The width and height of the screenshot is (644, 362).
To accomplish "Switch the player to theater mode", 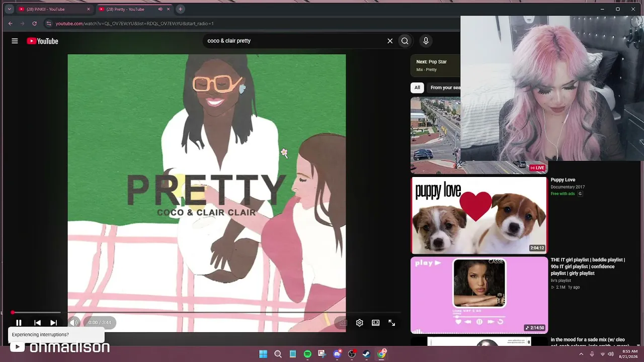I will click(x=376, y=323).
